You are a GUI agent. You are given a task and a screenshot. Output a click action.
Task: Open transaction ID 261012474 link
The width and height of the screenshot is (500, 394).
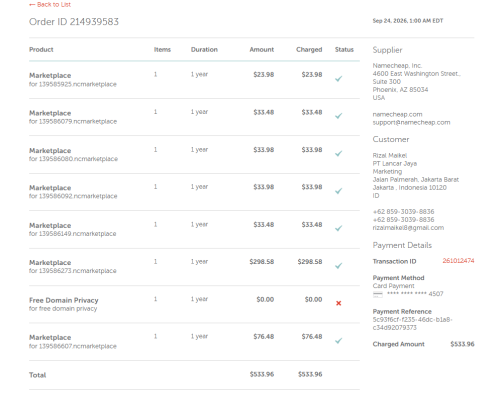pyautogui.click(x=458, y=261)
